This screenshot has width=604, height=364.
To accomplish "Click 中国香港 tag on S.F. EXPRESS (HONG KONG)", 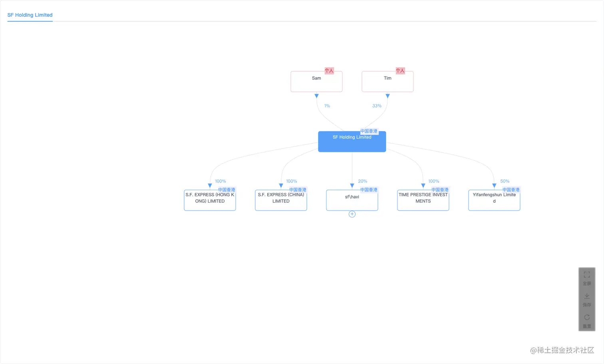I will tap(227, 190).
